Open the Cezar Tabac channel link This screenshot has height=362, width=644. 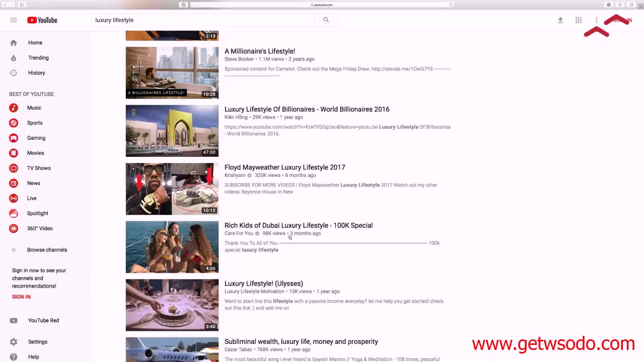(238, 349)
